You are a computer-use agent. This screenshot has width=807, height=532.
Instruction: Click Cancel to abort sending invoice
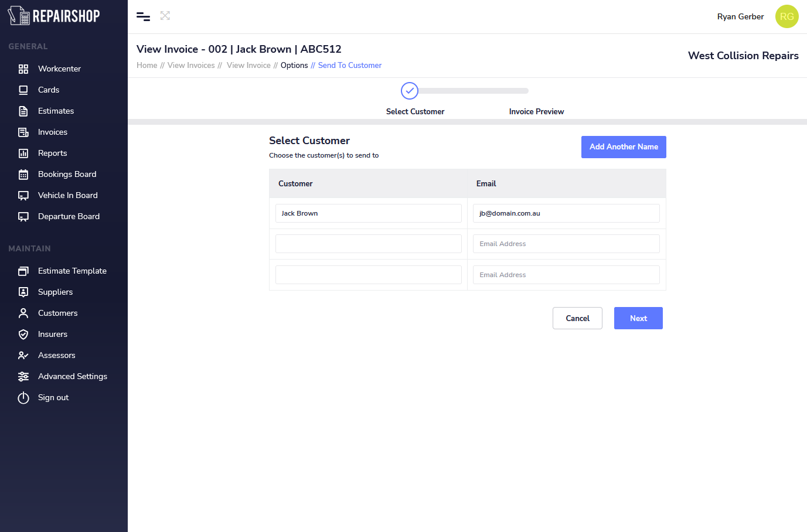[x=577, y=318]
